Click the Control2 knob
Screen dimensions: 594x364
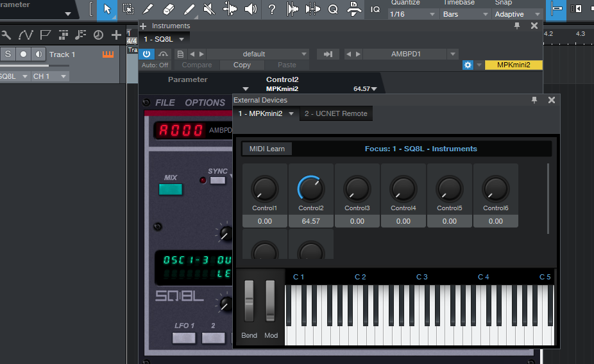click(311, 188)
